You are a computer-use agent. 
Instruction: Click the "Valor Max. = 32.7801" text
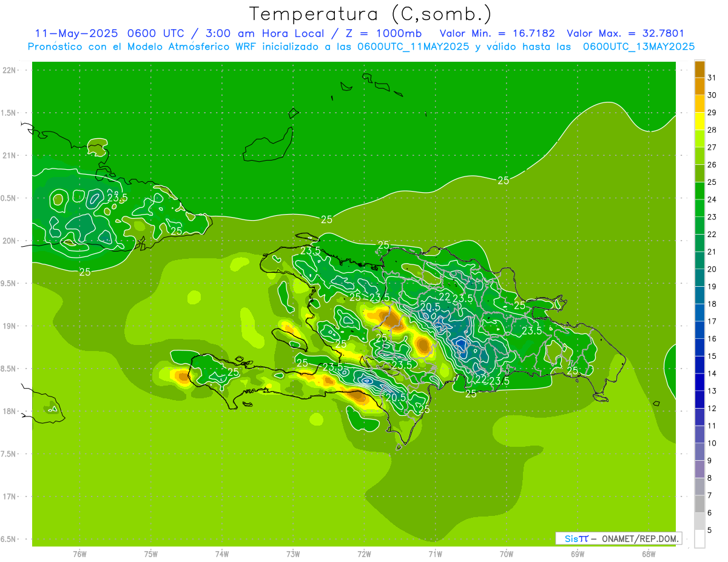[x=625, y=33]
